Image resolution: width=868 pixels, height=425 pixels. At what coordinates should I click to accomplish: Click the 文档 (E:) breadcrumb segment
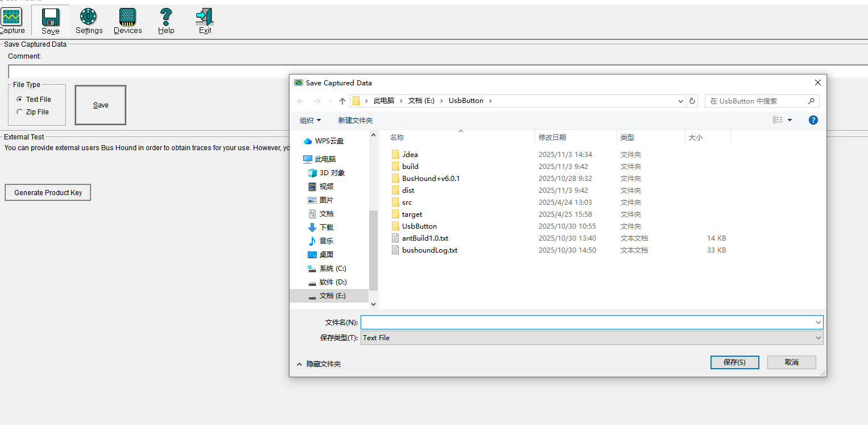421,101
